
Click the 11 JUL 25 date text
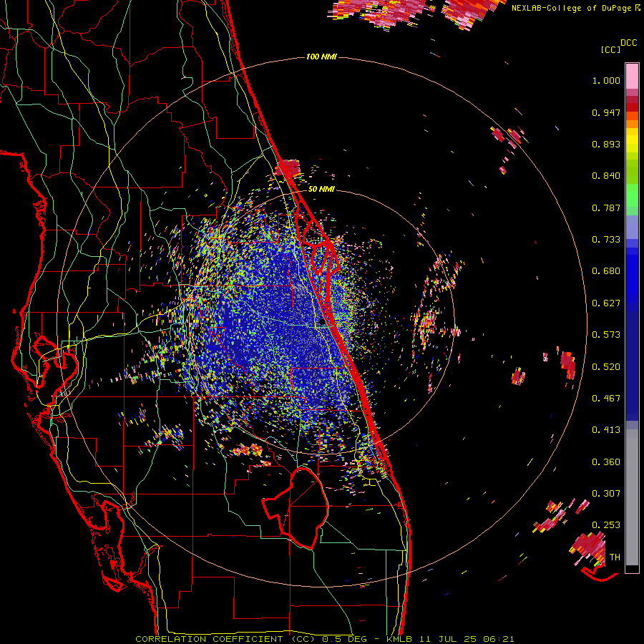448,639
